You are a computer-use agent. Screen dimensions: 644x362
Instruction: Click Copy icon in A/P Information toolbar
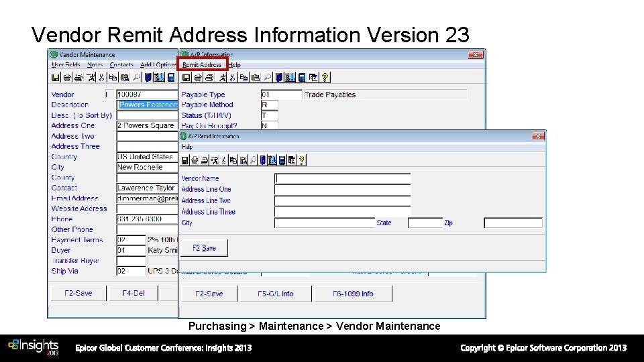[x=244, y=77]
